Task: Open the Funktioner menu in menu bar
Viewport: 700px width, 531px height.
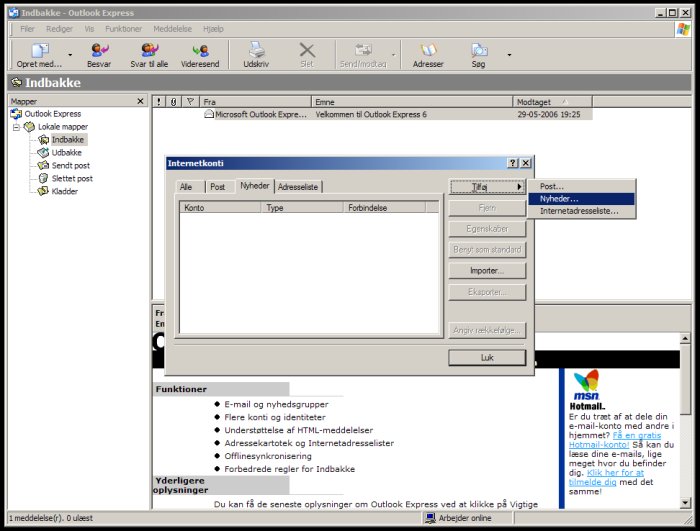Action: (122, 29)
